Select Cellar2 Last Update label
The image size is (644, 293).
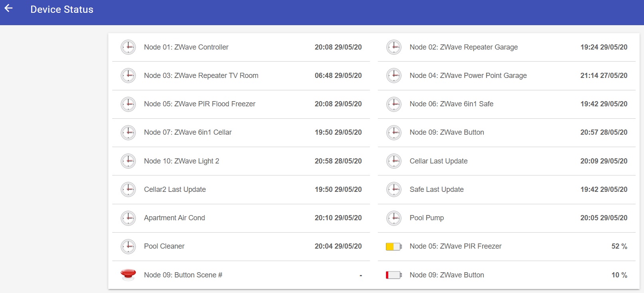[x=175, y=189]
